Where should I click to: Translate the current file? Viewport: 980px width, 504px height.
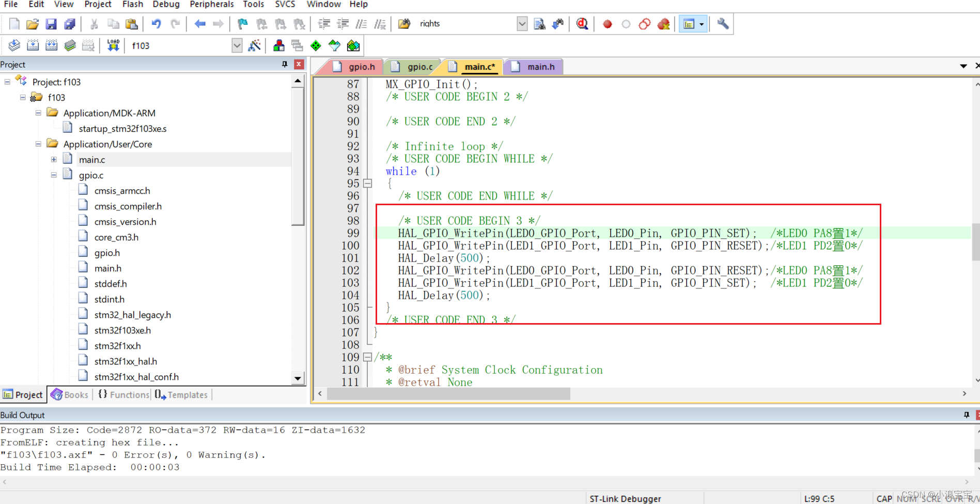point(14,45)
